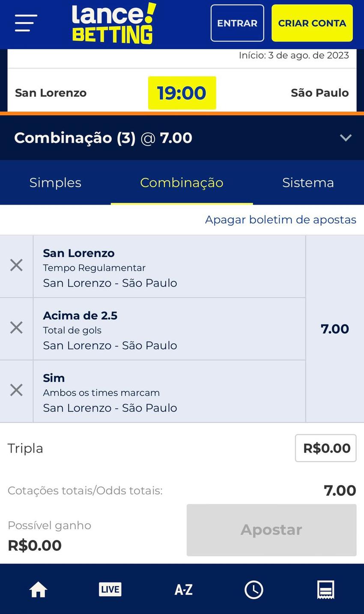Image resolution: width=364 pixels, height=614 pixels.
Task: Go to the home icon
Action: click(x=38, y=590)
